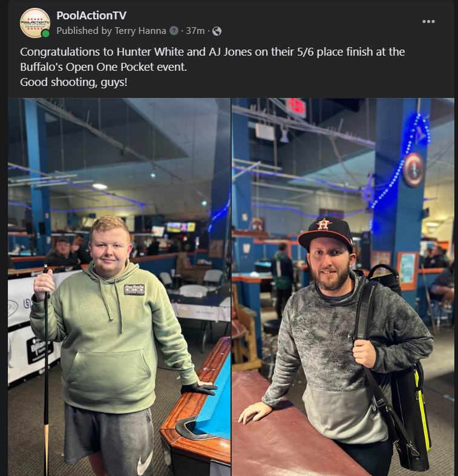Click the public globe audience icon
This screenshot has height=476, width=458.
(x=217, y=31)
